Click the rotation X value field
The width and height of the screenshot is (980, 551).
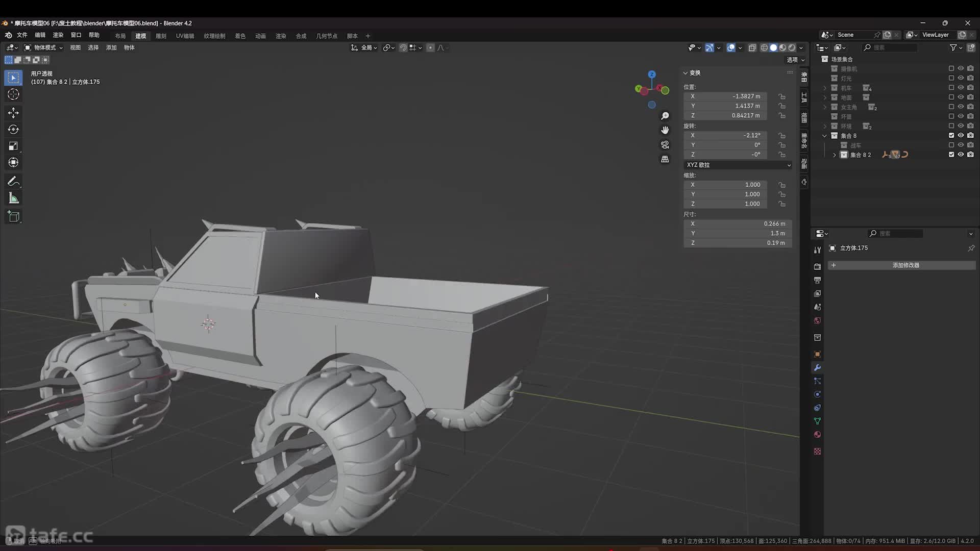coord(725,136)
